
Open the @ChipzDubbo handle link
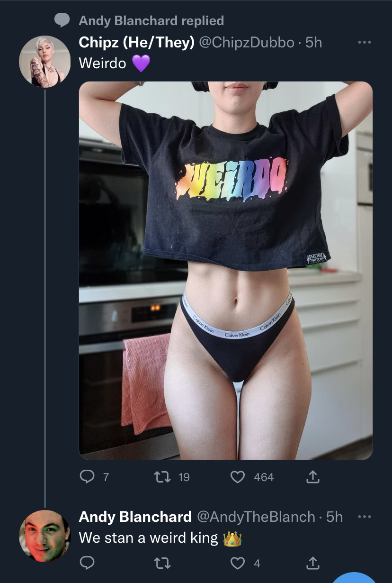247,43
